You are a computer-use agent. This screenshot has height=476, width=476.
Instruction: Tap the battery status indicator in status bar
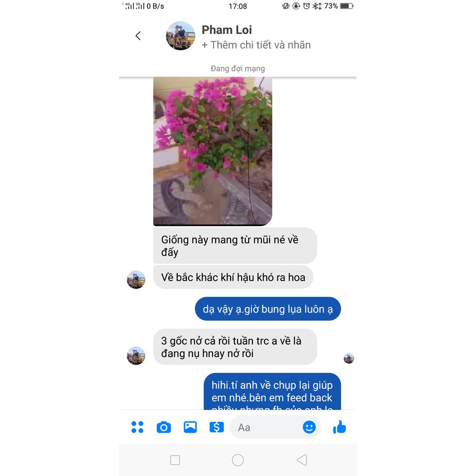pyautogui.click(x=347, y=6)
